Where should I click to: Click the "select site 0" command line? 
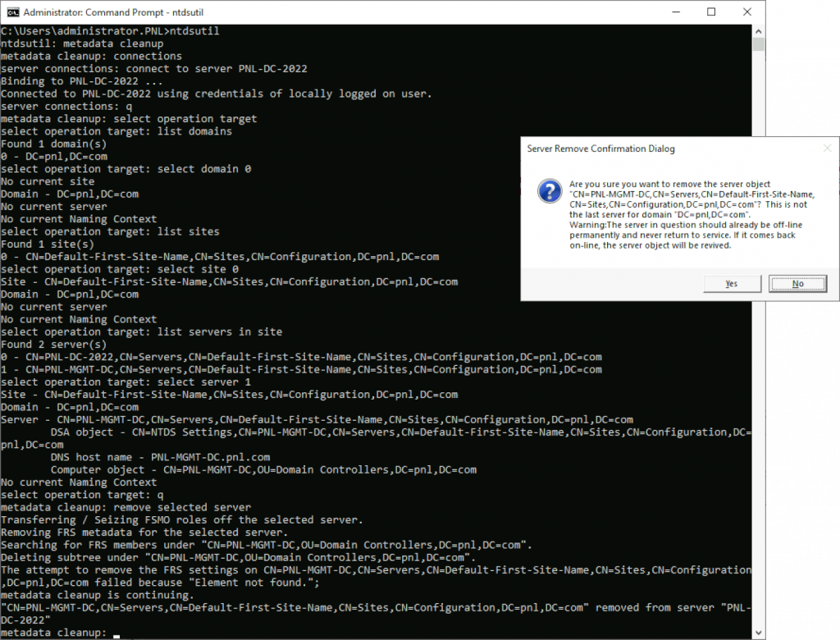coord(120,269)
